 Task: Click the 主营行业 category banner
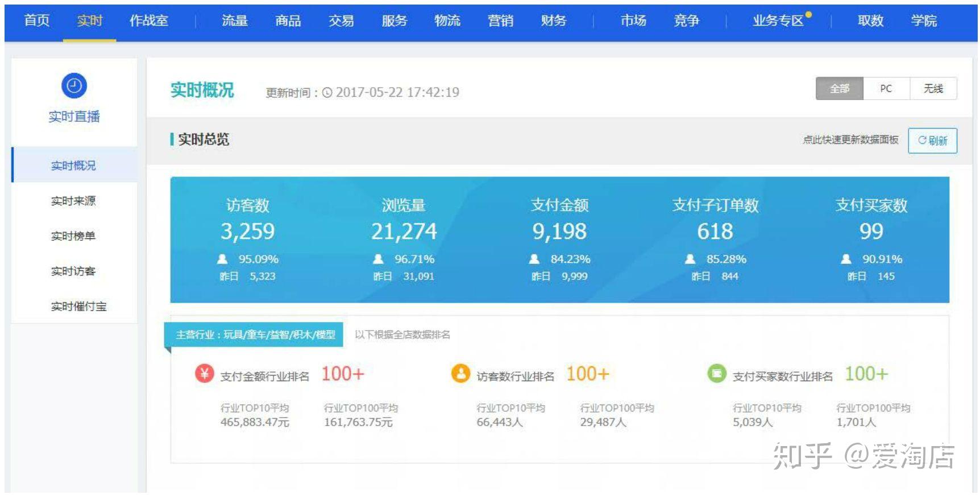pos(254,335)
